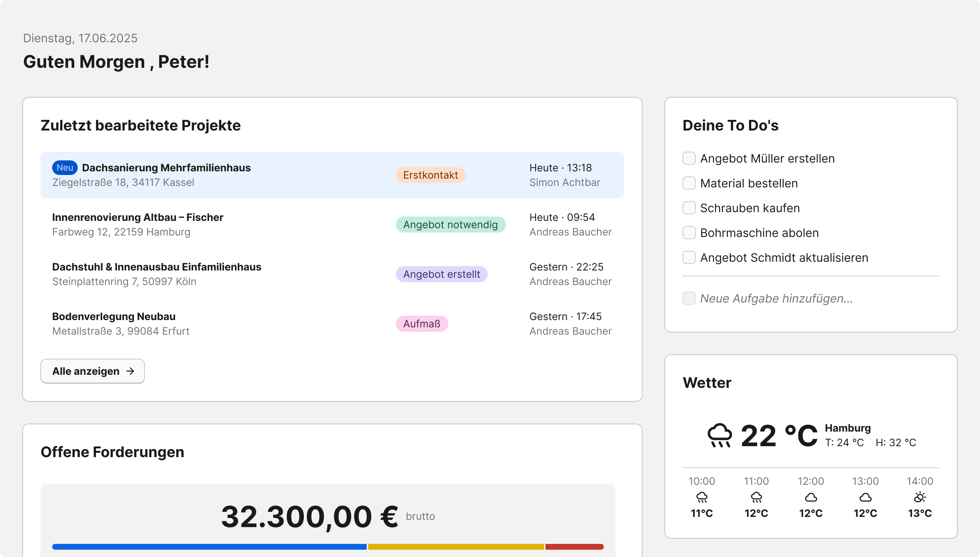Click the H: 32 °C high temperature
The image size is (980, 557).
[x=896, y=443]
